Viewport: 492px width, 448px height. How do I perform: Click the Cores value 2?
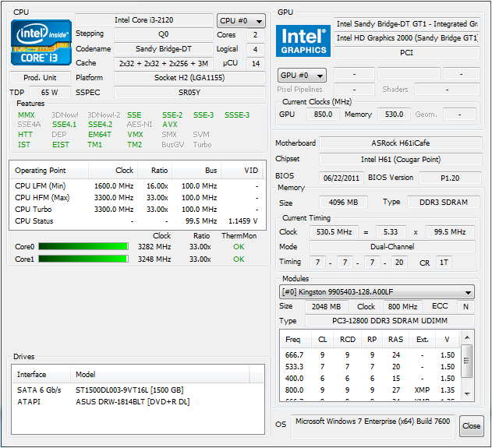(x=256, y=35)
